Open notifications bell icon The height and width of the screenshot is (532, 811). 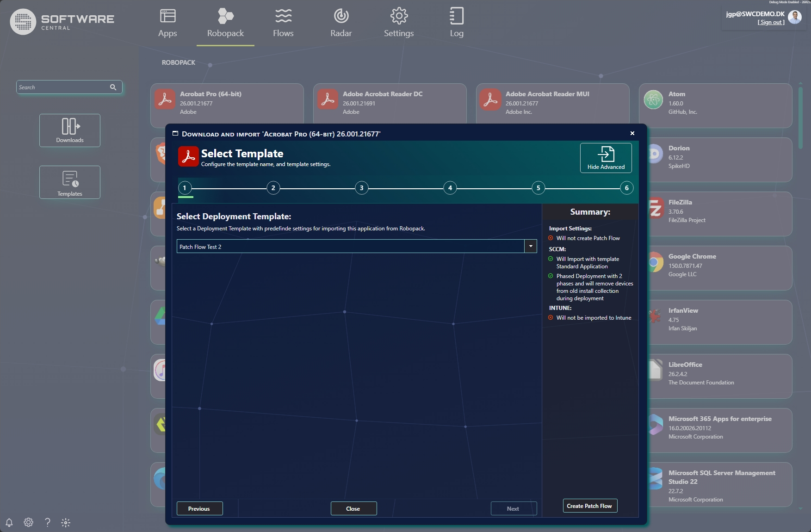coord(9,523)
